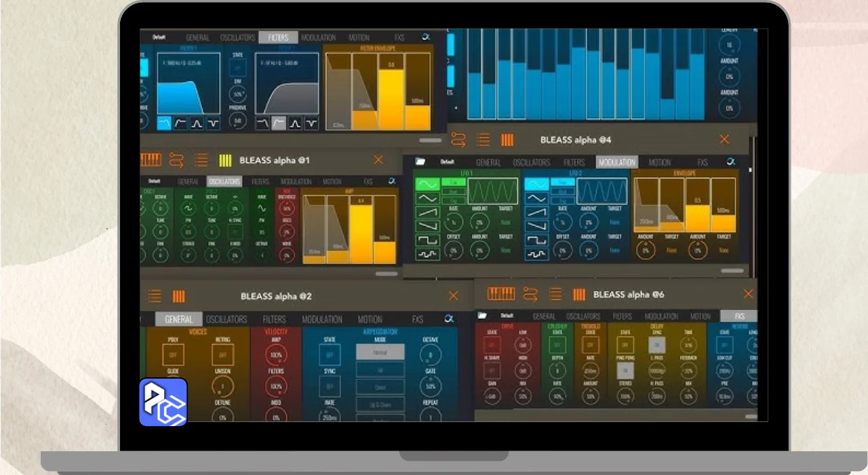Click horizontal scrollbar of alpha @1 panel
Screen dimensions: 868x475
tap(387, 274)
